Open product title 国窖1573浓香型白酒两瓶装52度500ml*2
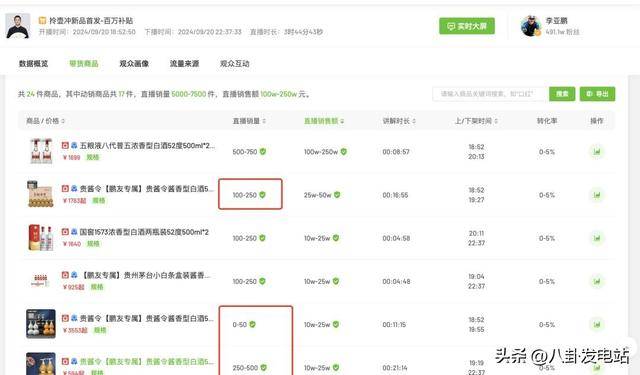This screenshot has height=375, width=640. [144, 232]
